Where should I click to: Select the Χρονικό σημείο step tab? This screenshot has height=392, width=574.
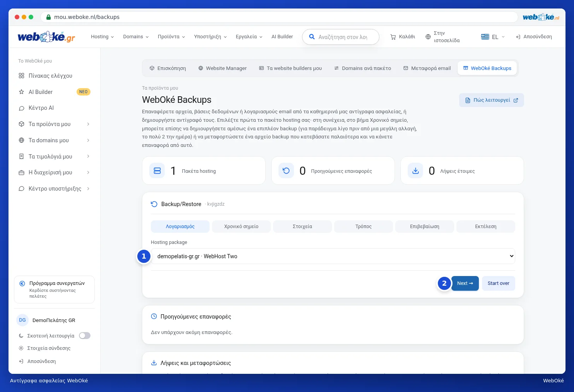point(241,227)
